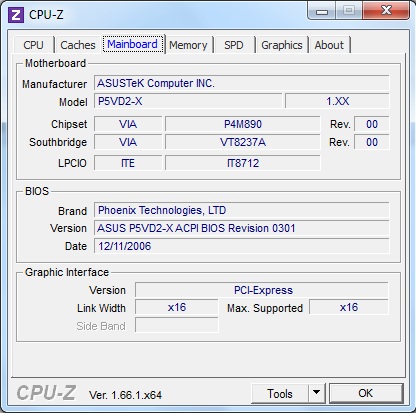
Task: Minimize the CPU-Z window
Action: click(322, 11)
